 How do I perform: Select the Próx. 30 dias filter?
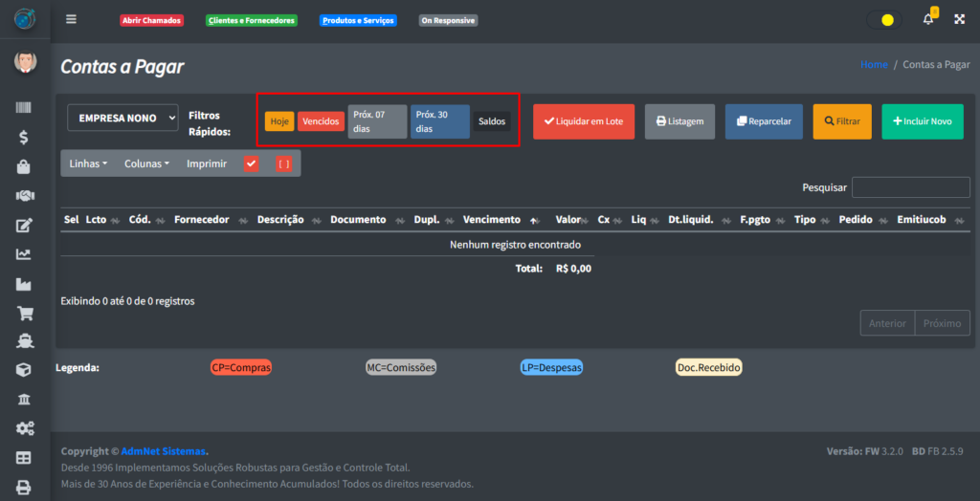coord(439,121)
